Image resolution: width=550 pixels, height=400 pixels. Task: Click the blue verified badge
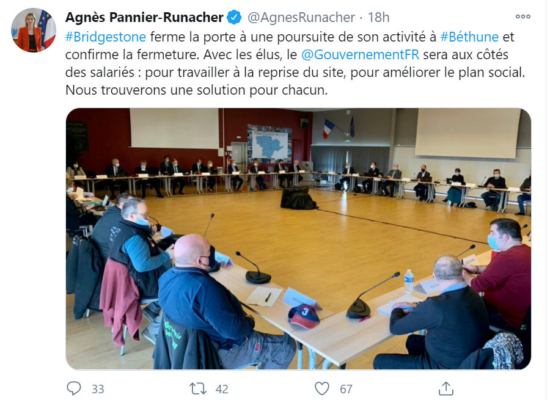tap(234, 17)
